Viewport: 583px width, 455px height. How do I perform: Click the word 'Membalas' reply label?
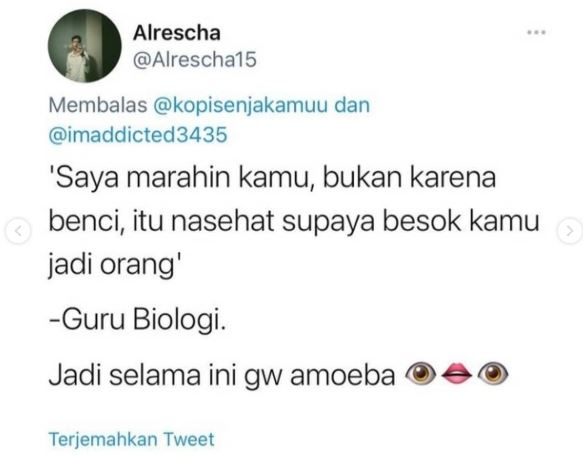[98, 105]
